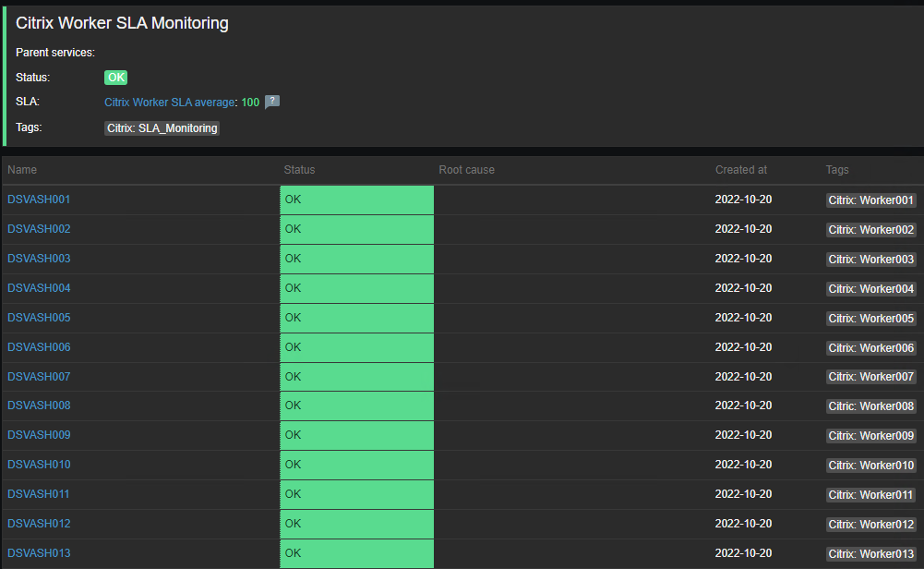Click the Citrix: SLA_Monitoring tag
This screenshot has width=924, height=569.
(162, 128)
